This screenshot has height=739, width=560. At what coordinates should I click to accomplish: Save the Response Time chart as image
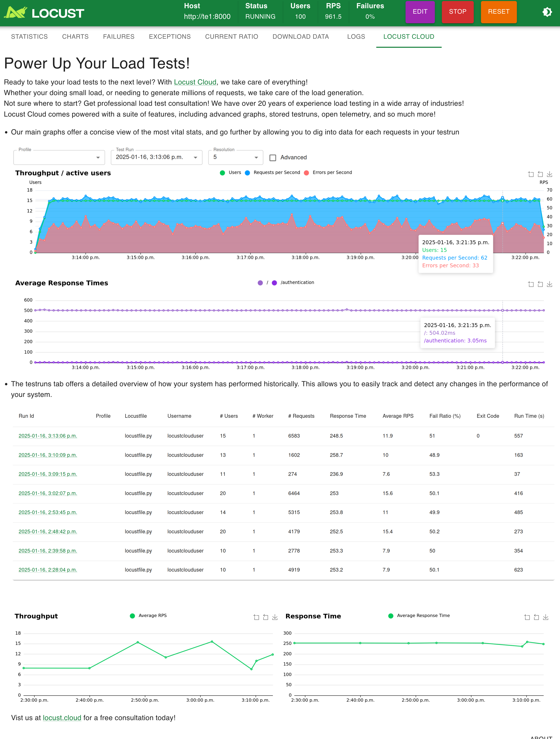545,617
